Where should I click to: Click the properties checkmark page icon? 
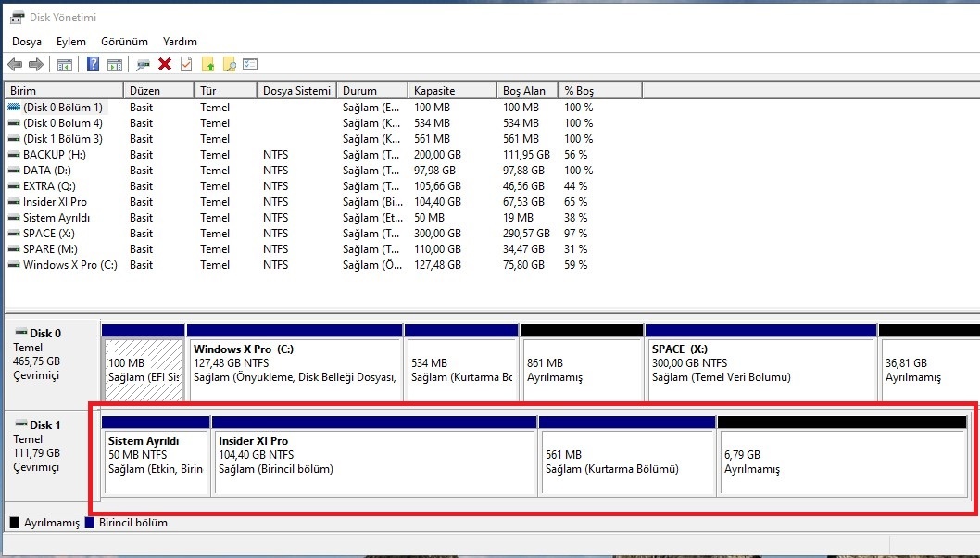point(186,64)
